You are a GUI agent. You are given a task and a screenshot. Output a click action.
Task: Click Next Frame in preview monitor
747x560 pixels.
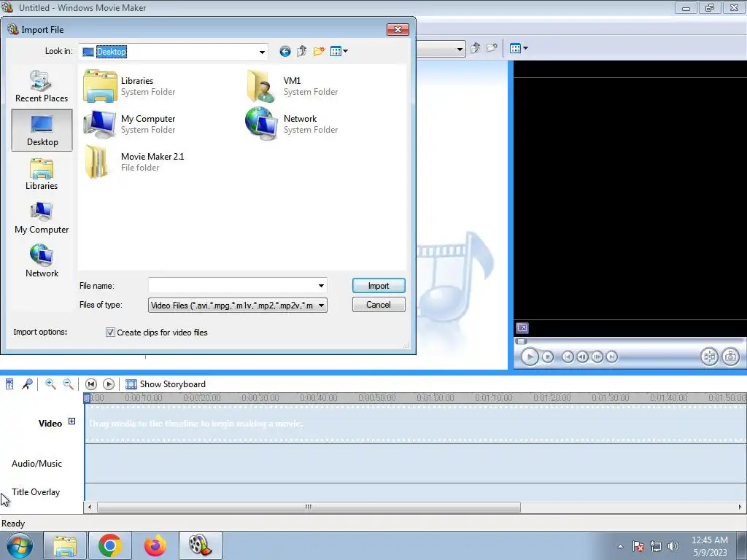[x=597, y=357]
